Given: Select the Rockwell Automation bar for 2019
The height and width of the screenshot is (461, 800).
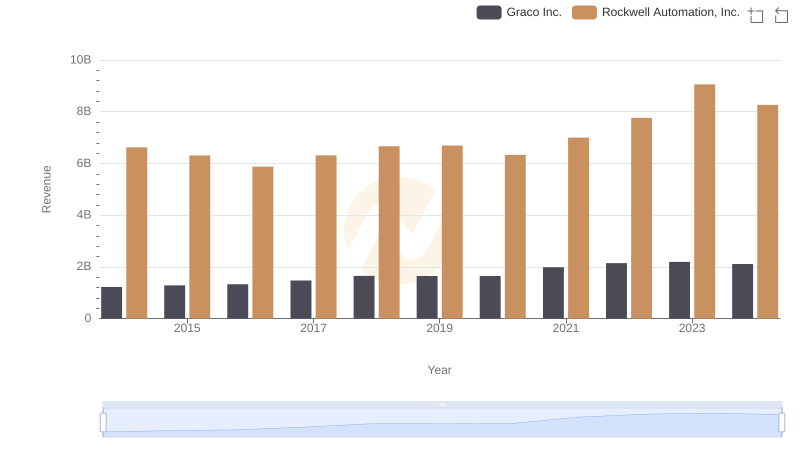Looking at the screenshot, I should [452, 232].
